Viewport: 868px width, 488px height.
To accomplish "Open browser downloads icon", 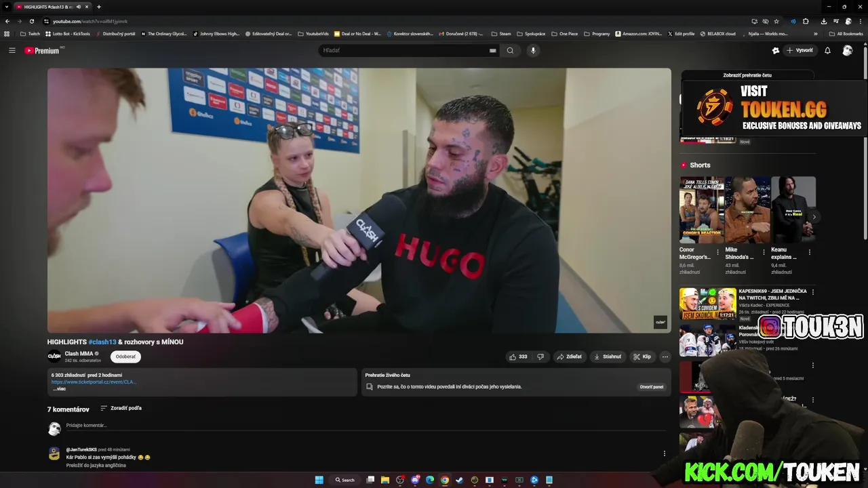I will point(823,21).
